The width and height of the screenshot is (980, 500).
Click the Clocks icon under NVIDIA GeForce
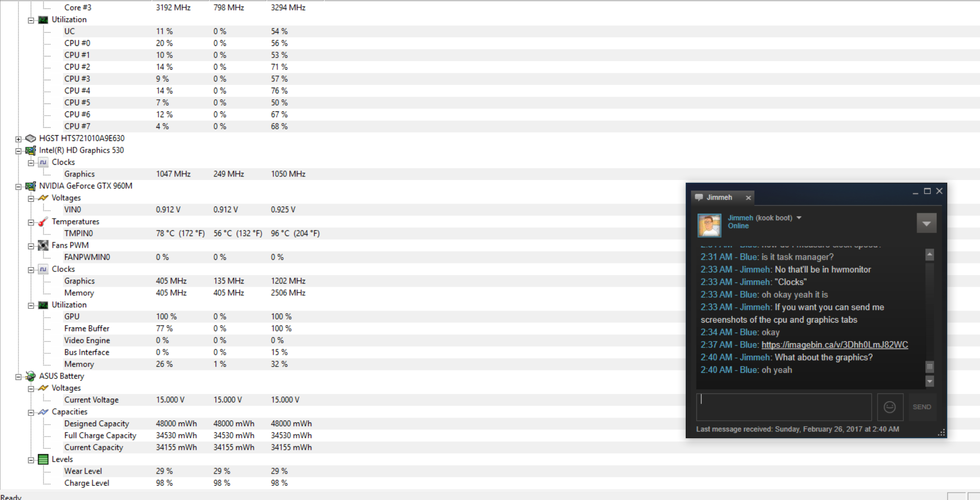[x=43, y=269]
